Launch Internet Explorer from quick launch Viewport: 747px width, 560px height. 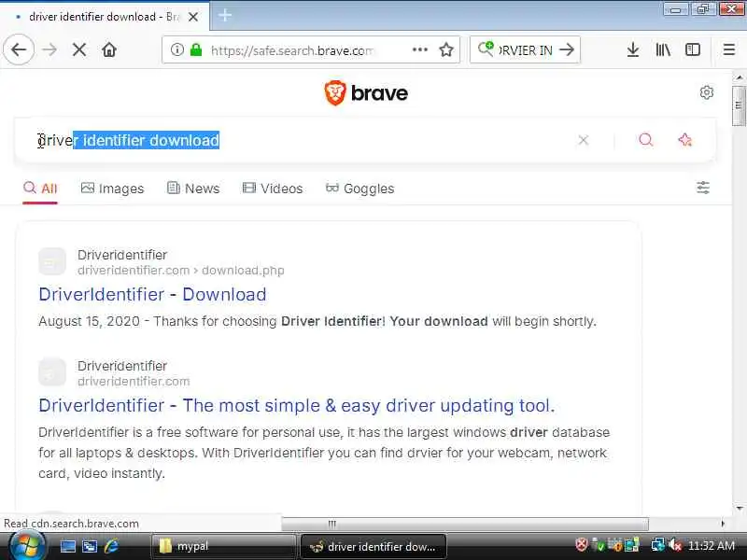click(111, 546)
